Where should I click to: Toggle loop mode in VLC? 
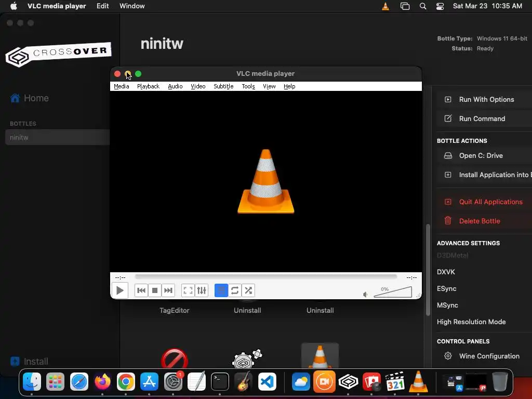235,290
